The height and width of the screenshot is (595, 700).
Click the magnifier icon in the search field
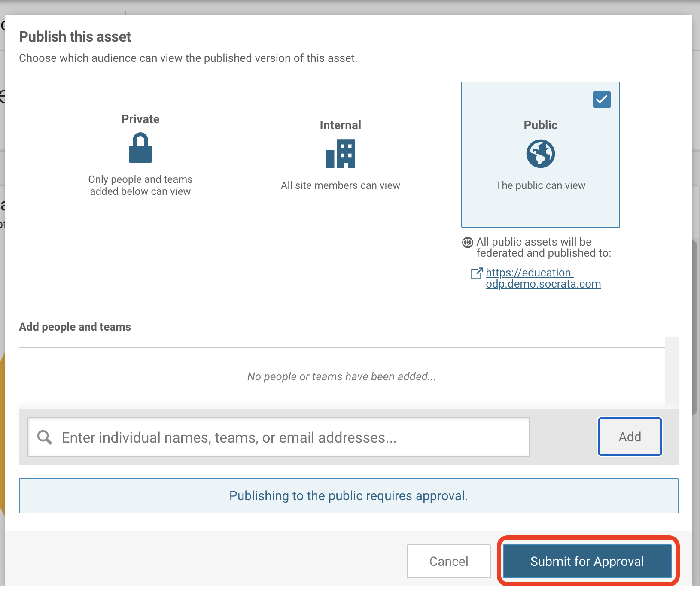(x=45, y=437)
